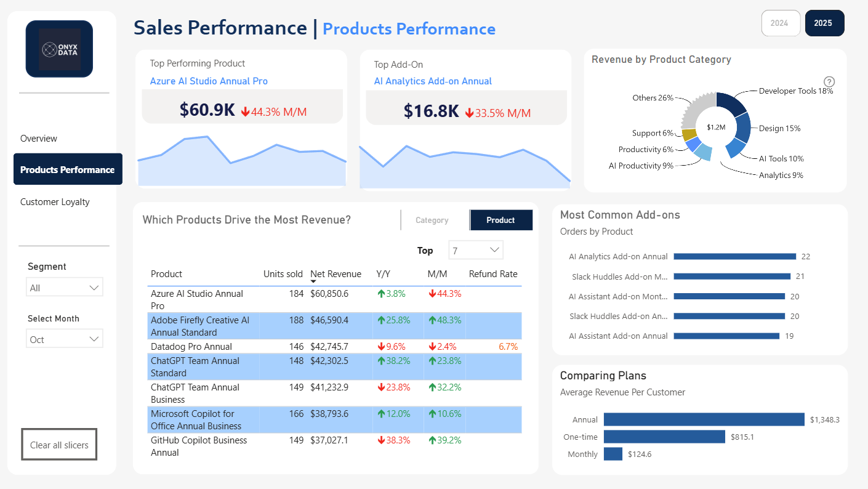Click red down arrow in Top Performing Product card

[245, 111]
